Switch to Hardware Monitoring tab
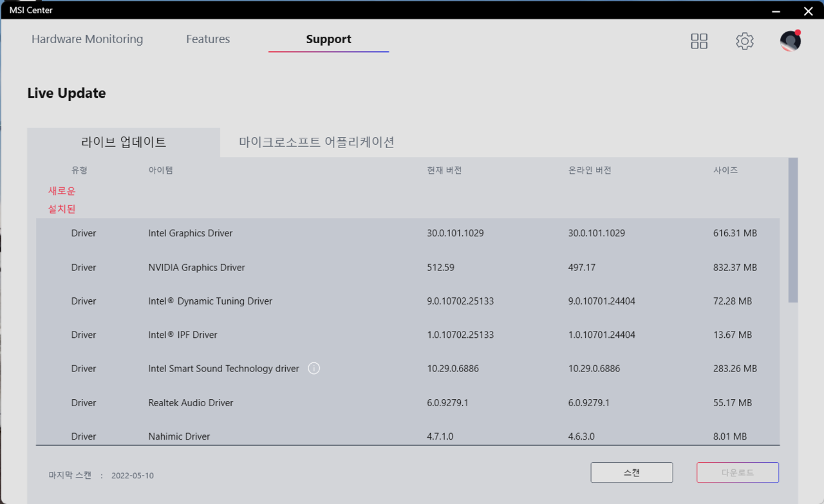 point(88,39)
